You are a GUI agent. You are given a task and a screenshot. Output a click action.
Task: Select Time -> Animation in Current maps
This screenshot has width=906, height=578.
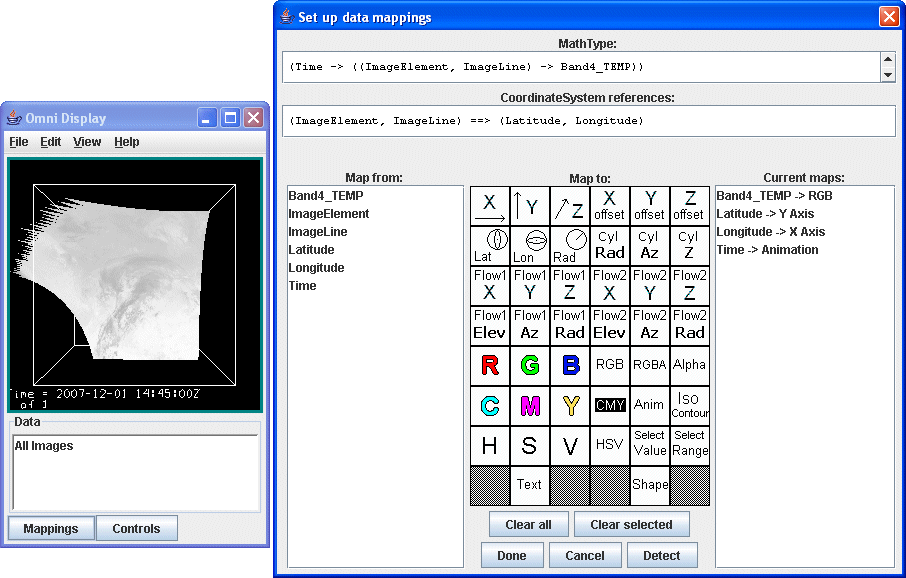click(x=768, y=250)
